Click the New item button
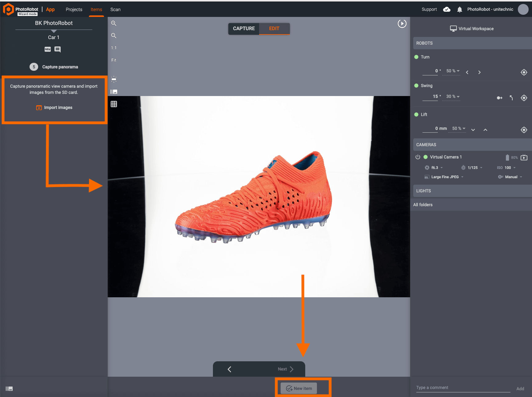This screenshot has height=397, width=532. point(299,388)
